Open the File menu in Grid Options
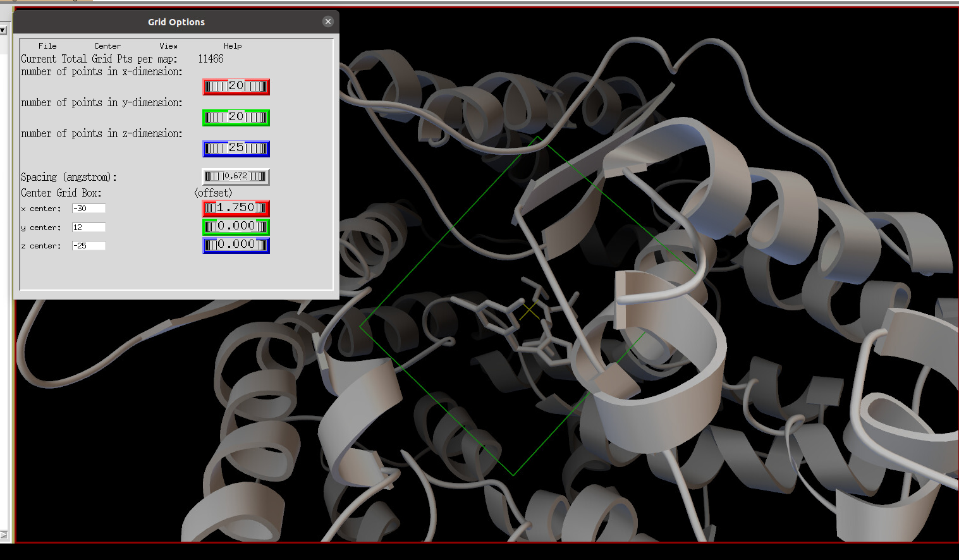Viewport: 959px width, 560px height. (47, 46)
